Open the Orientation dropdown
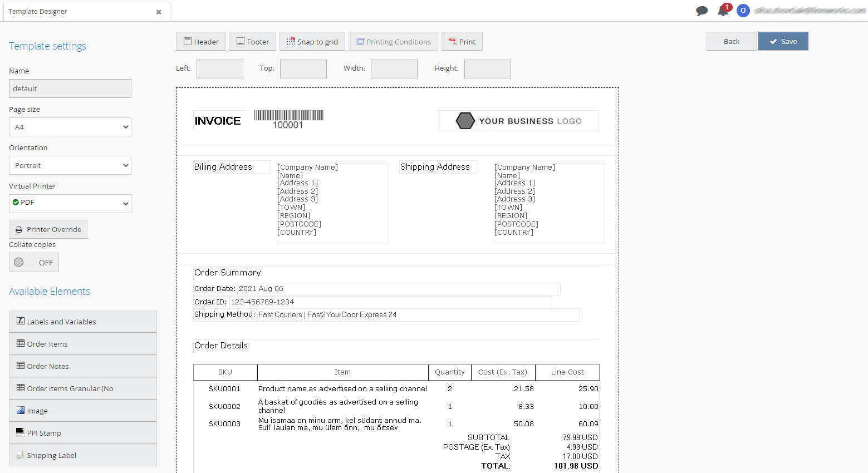 [x=70, y=165]
